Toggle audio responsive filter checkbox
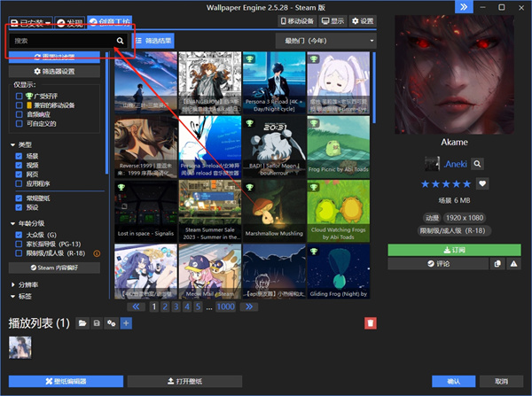The image size is (532, 396). pos(20,114)
